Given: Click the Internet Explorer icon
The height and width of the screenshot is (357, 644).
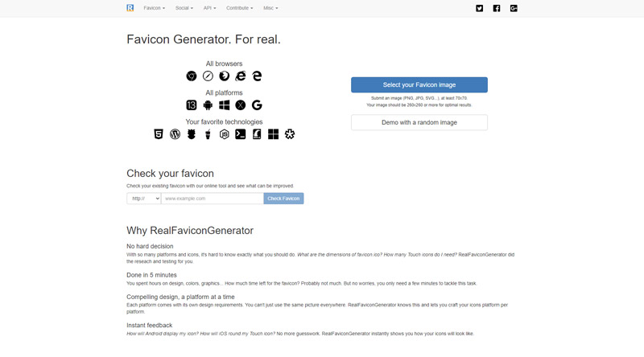Looking at the screenshot, I should [241, 76].
